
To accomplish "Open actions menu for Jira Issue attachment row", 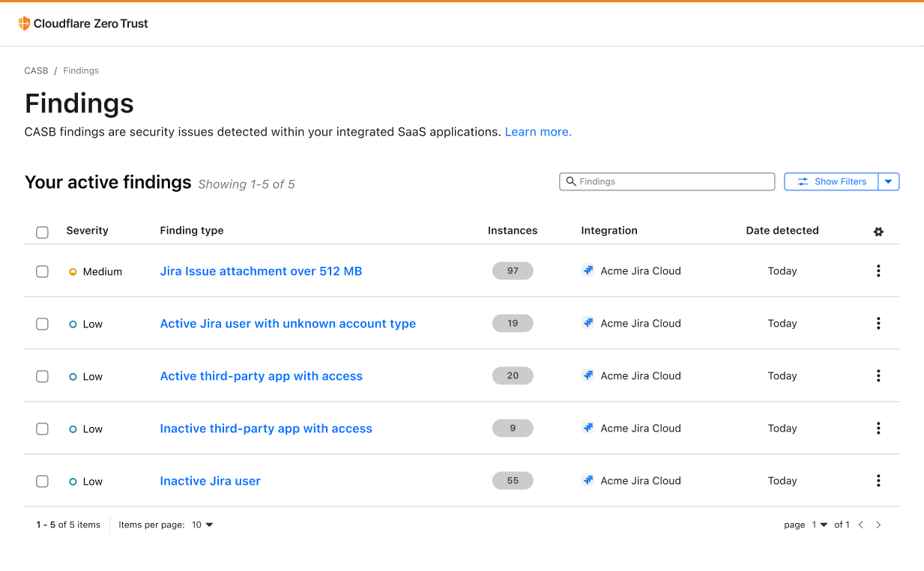I will click(x=878, y=271).
